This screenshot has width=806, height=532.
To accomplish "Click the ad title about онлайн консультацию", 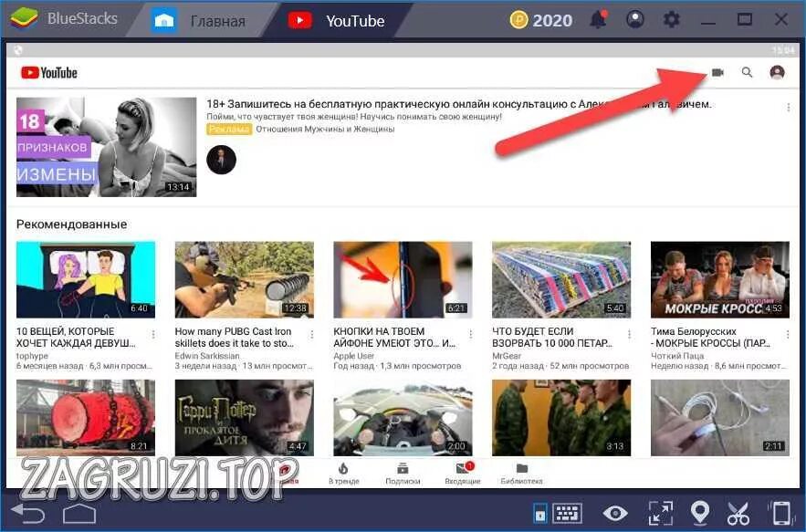I will (x=458, y=104).
